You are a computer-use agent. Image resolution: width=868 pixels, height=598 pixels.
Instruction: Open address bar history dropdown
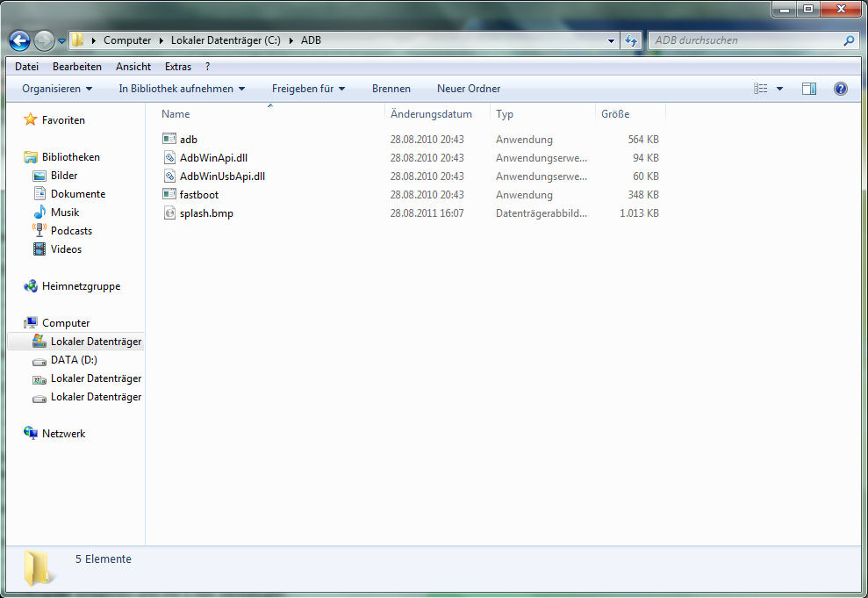point(611,40)
